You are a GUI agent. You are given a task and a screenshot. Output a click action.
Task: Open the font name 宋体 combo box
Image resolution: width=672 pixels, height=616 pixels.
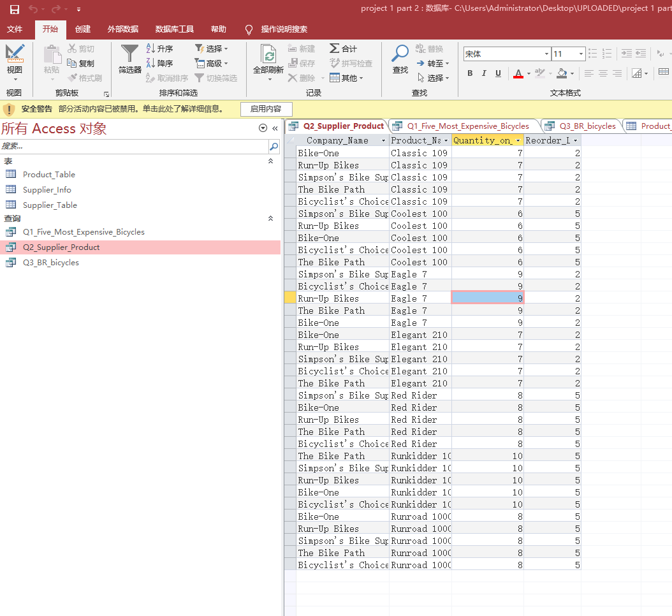tap(507, 54)
